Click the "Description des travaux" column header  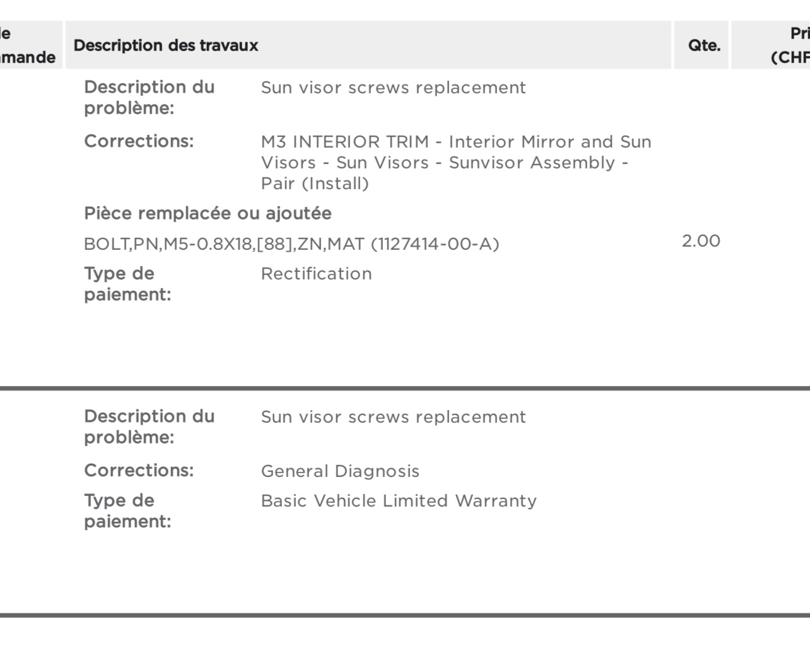[x=166, y=45]
